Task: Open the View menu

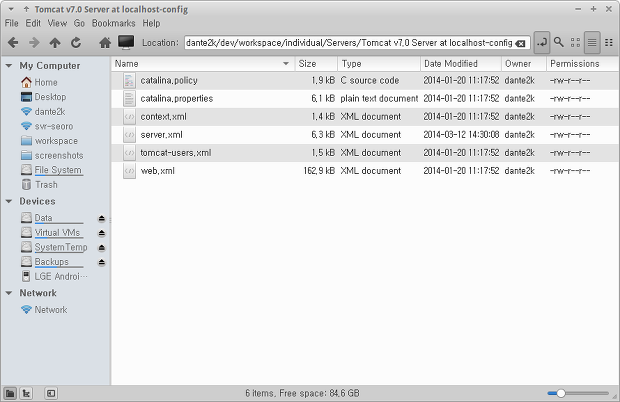Action: tap(57, 23)
